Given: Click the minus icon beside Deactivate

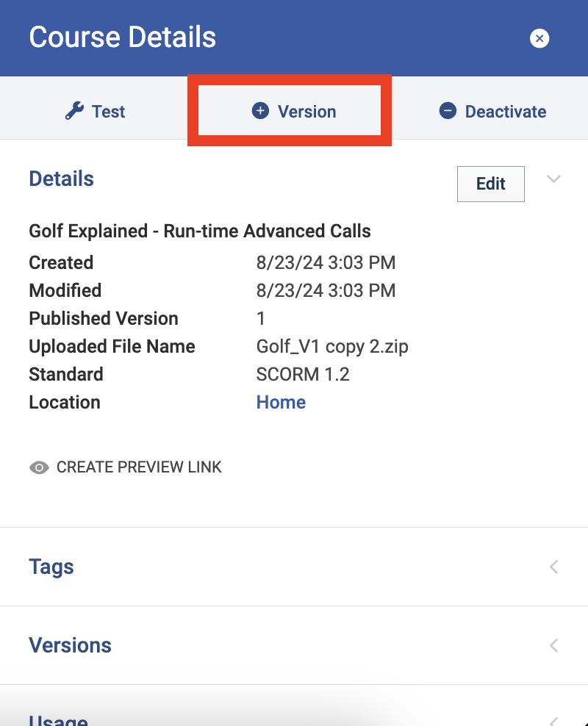Looking at the screenshot, I should (448, 111).
